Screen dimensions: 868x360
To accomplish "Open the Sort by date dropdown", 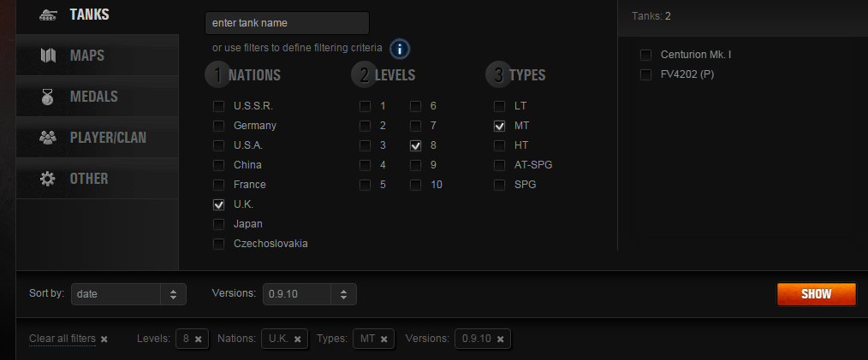I will [x=128, y=294].
